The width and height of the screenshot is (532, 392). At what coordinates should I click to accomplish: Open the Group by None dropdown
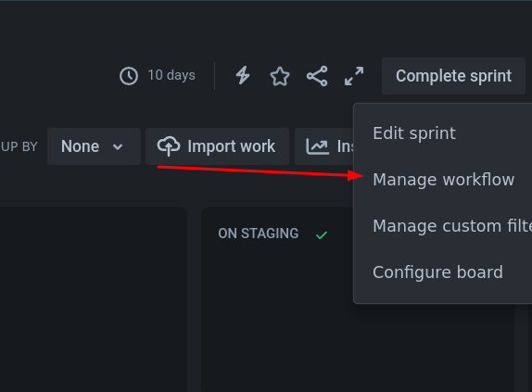click(94, 146)
